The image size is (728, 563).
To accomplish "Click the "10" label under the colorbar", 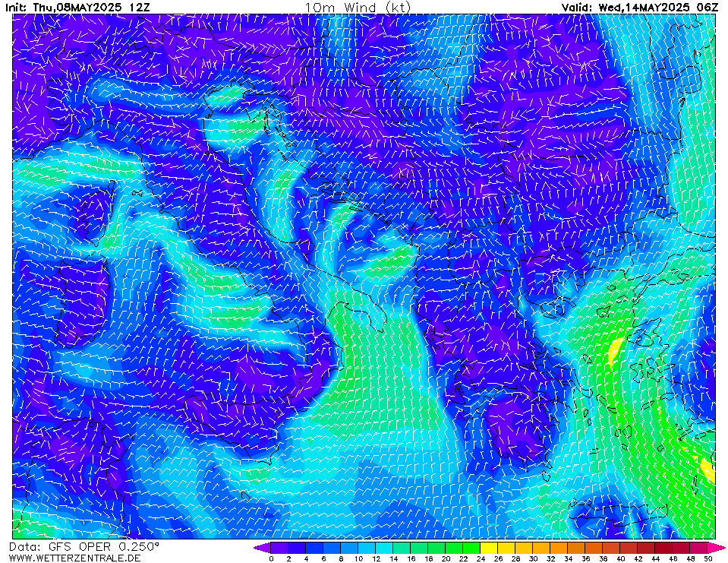I will (x=358, y=558).
